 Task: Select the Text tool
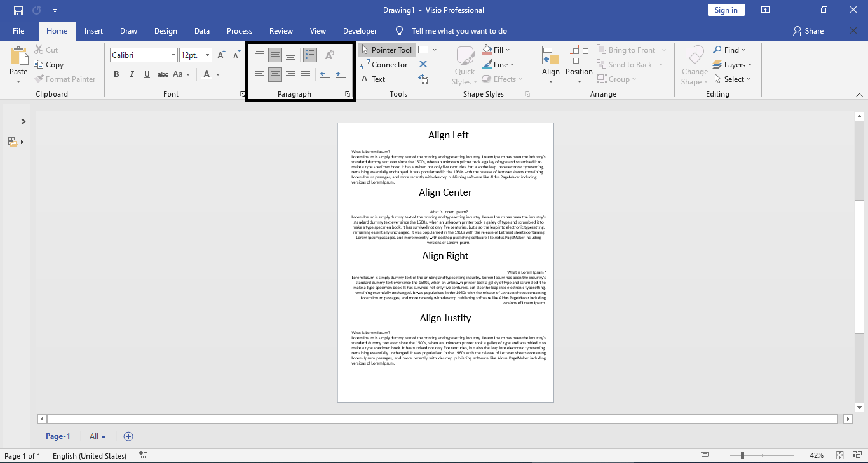[376, 79]
